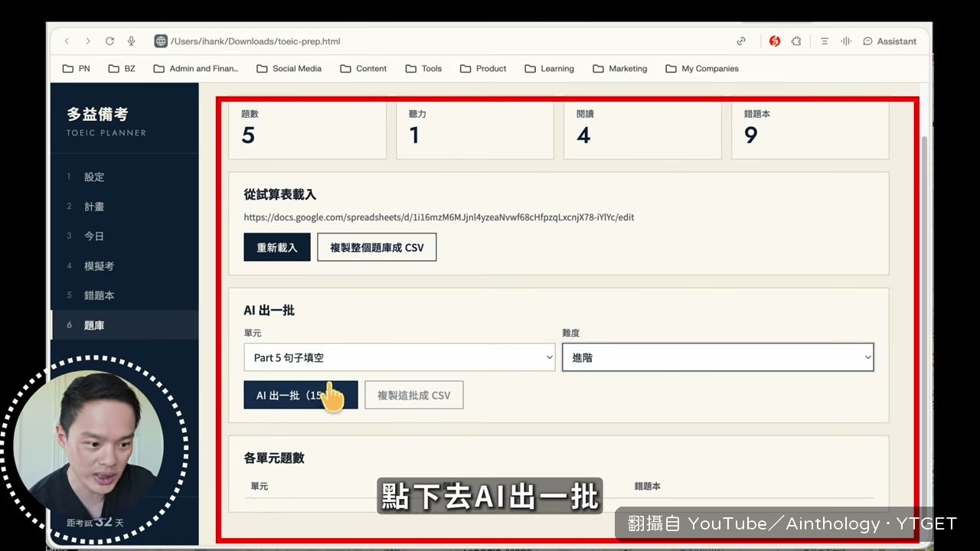Screen dimensions: 980x551
Task: Open the extensions puzzle icon
Action: click(796, 41)
